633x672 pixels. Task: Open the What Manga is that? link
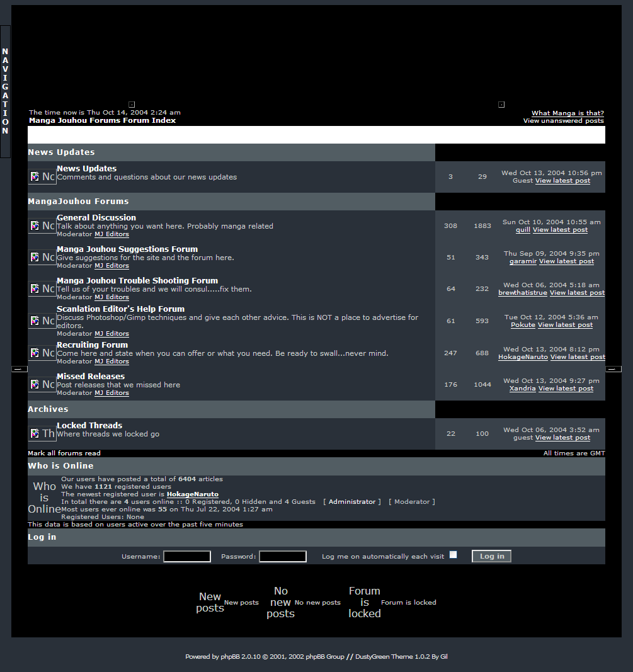(x=568, y=113)
